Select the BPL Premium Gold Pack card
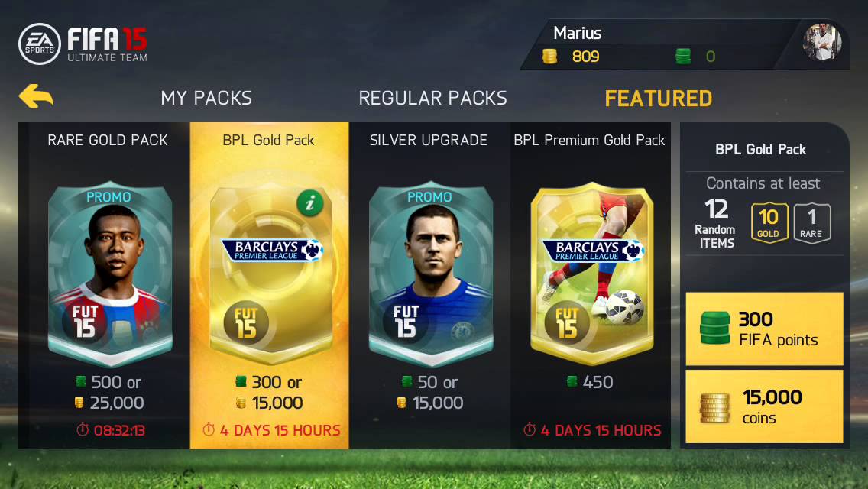This screenshot has width=868, height=489. point(590,285)
